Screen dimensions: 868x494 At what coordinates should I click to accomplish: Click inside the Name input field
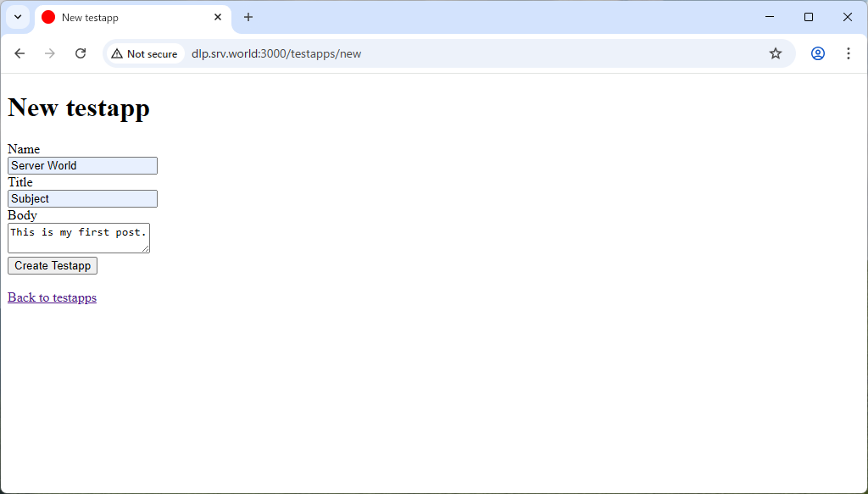[81, 165]
